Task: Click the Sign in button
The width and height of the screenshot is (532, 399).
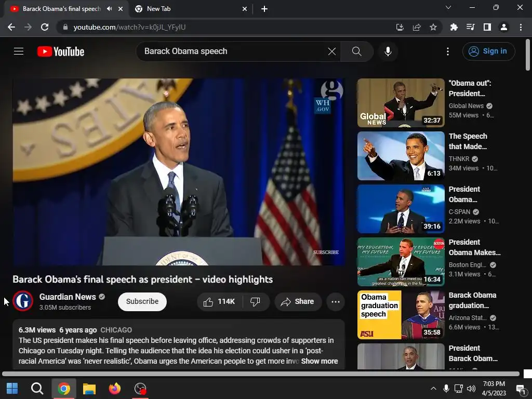Action: [x=488, y=51]
